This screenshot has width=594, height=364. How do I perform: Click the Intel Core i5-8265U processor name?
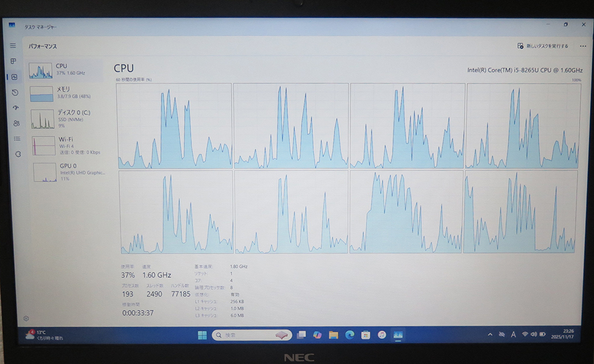coord(525,70)
